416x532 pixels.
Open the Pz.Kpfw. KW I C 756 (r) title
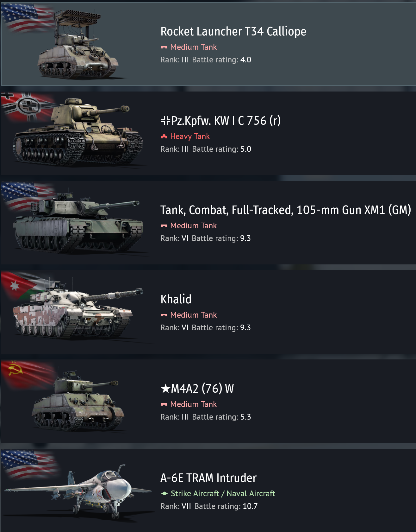220,121
